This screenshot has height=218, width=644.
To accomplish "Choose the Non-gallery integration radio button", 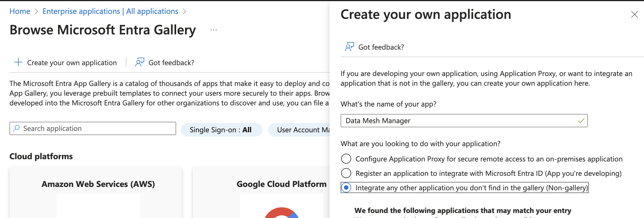I will click(x=346, y=188).
